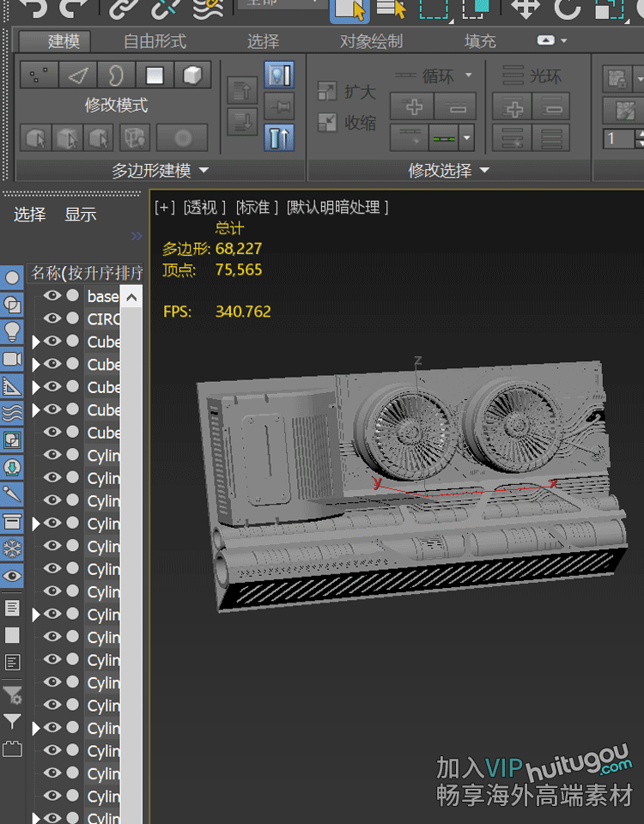
Task: Click the funnel-with-gear filter settings icon
Action: [x=12, y=694]
